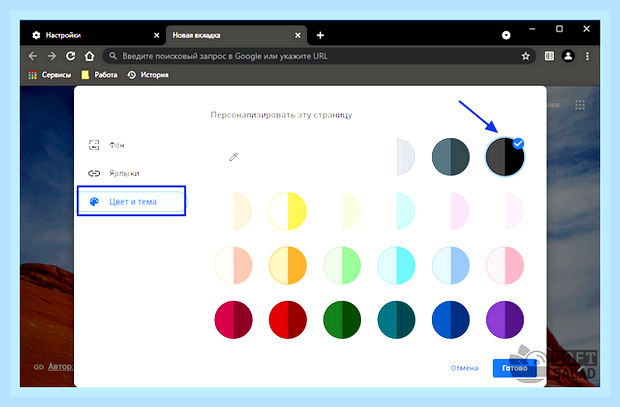
Task: Choose the pale cyan theme swatch
Action: pos(397,211)
